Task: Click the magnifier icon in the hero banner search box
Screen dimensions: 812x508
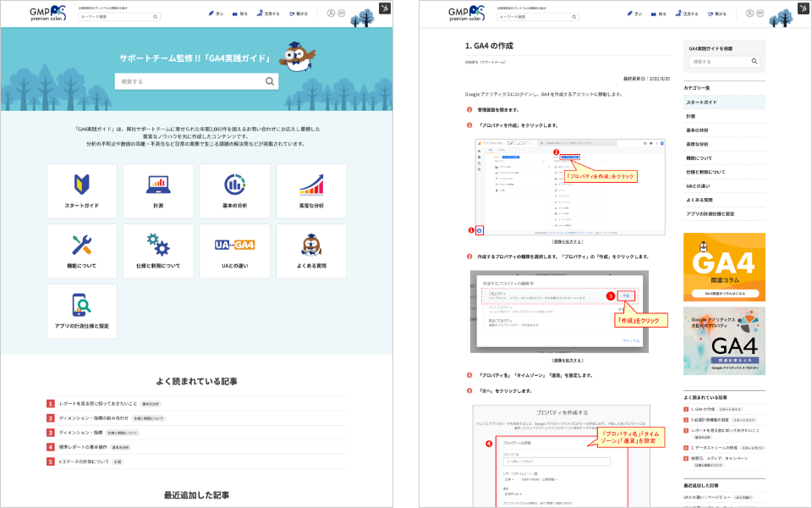Action: click(x=270, y=81)
